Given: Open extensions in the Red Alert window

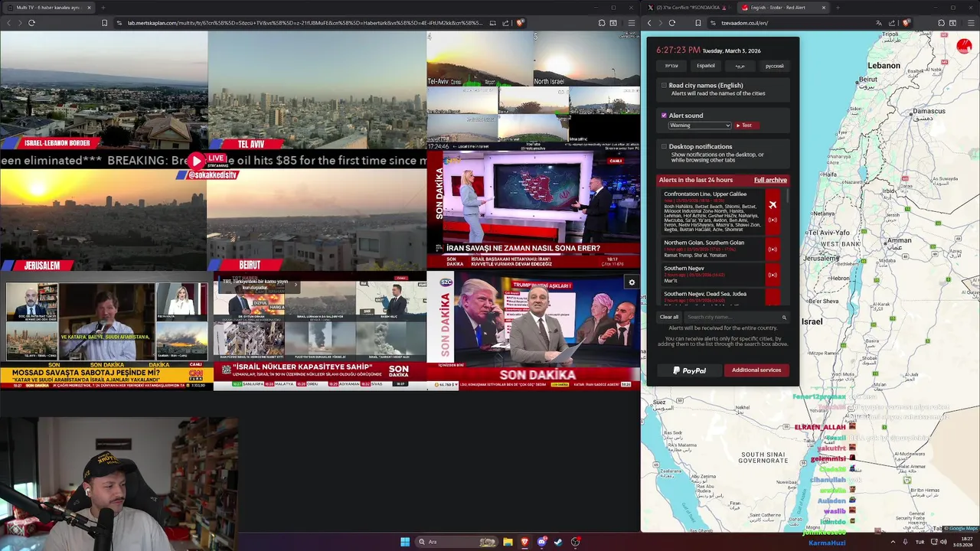Looking at the screenshot, I should [x=940, y=23].
